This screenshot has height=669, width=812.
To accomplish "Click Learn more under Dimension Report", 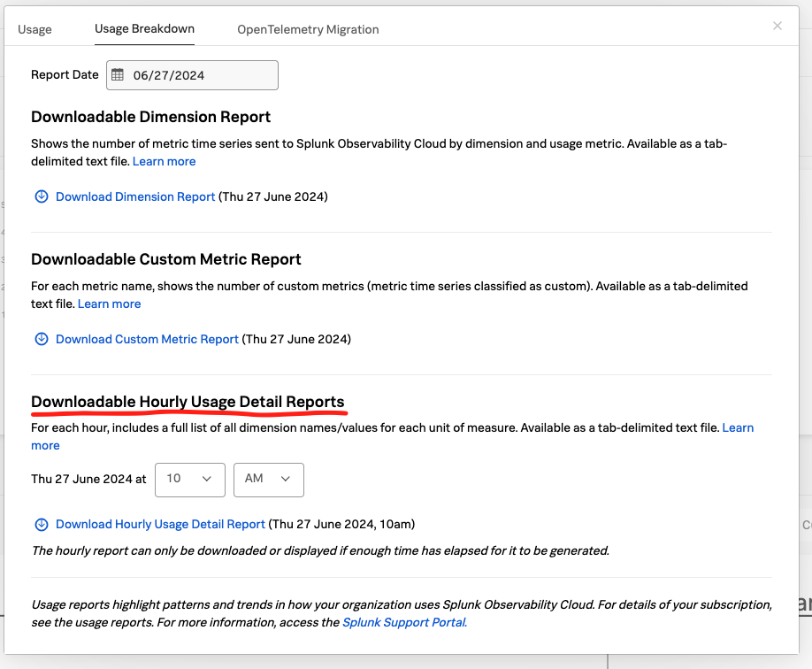I will (x=164, y=161).
